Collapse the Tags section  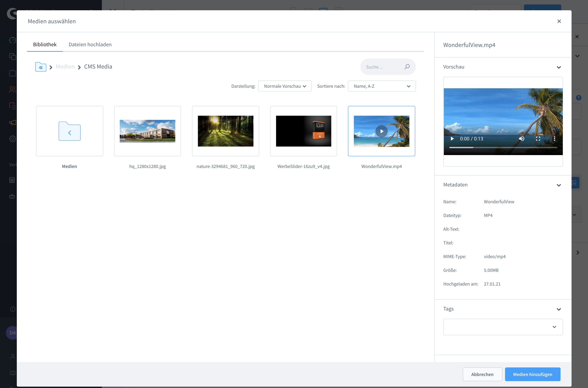559,309
